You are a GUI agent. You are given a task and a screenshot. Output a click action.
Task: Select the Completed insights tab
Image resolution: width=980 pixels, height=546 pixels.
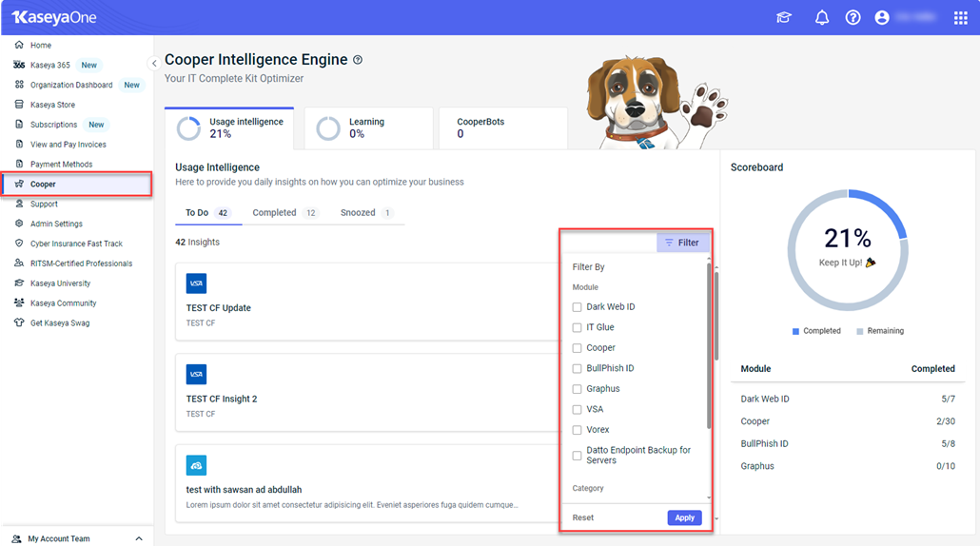click(285, 213)
